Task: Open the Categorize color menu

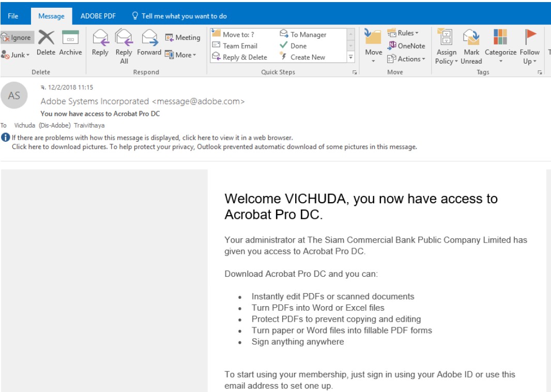Action: pos(500,47)
